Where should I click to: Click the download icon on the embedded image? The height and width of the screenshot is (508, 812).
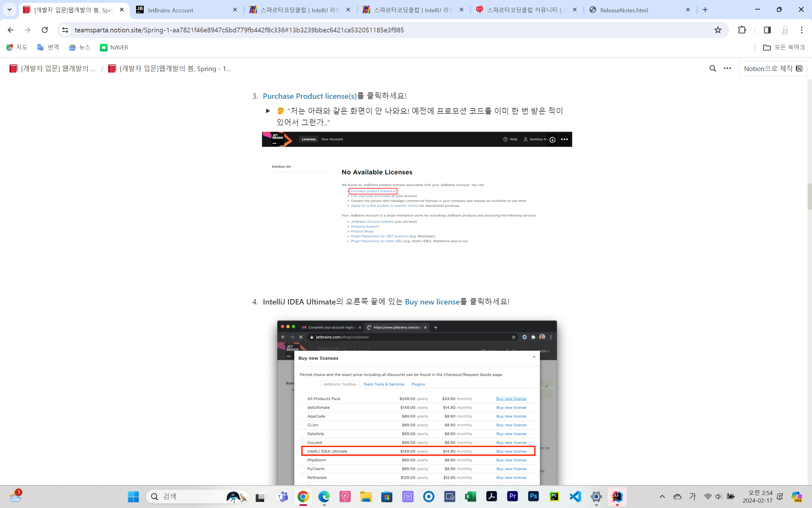(552, 139)
